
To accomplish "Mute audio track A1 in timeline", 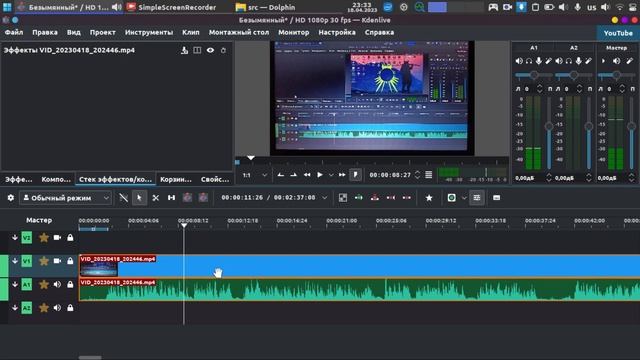I will point(57,284).
